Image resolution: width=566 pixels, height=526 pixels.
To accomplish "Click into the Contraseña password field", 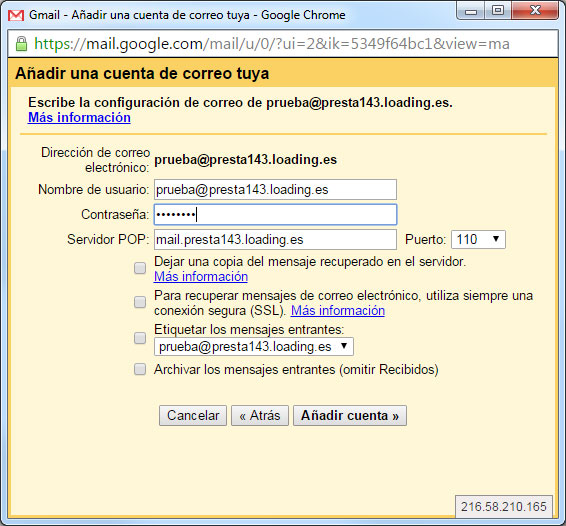I will coord(275,214).
